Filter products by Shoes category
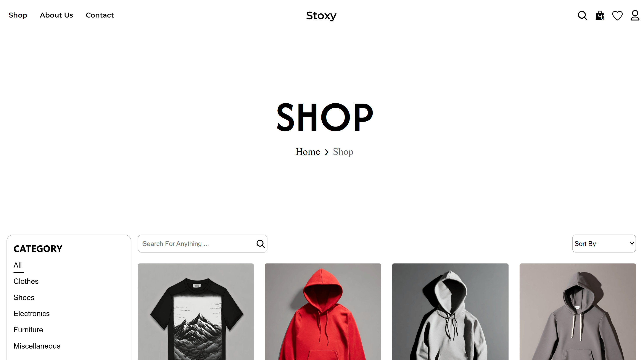 click(x=24, y=297)
